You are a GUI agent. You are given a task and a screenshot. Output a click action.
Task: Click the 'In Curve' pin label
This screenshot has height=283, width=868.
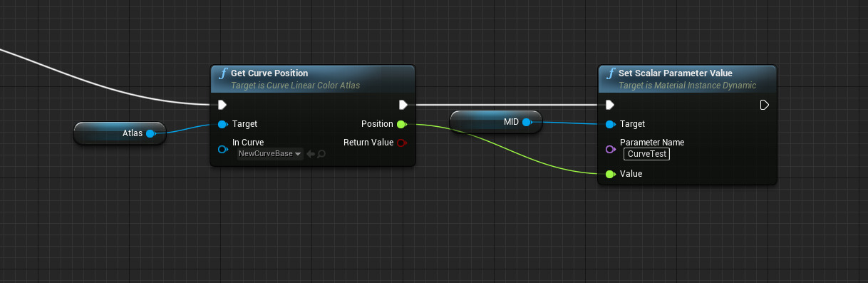click(x=248, y=143)
